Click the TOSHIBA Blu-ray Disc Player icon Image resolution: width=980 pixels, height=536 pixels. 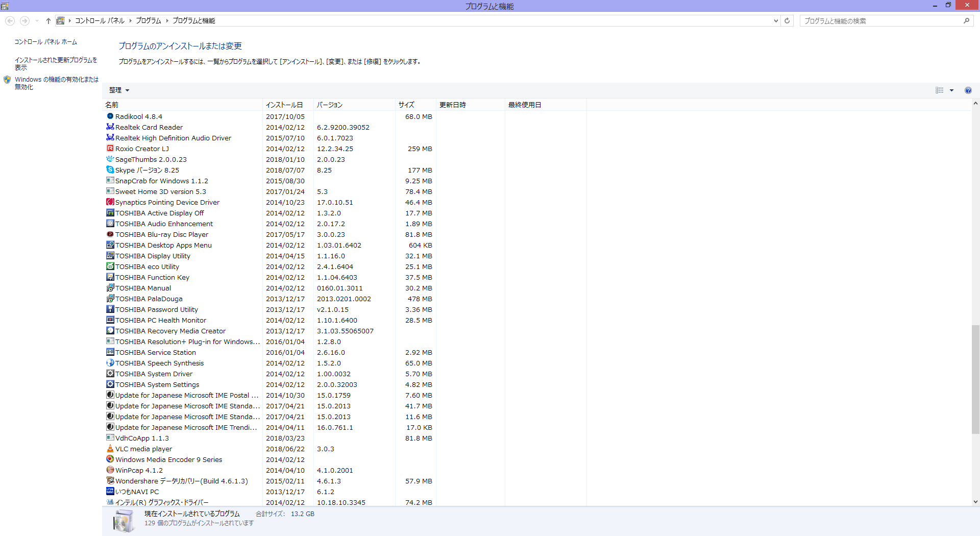(110, 234)
